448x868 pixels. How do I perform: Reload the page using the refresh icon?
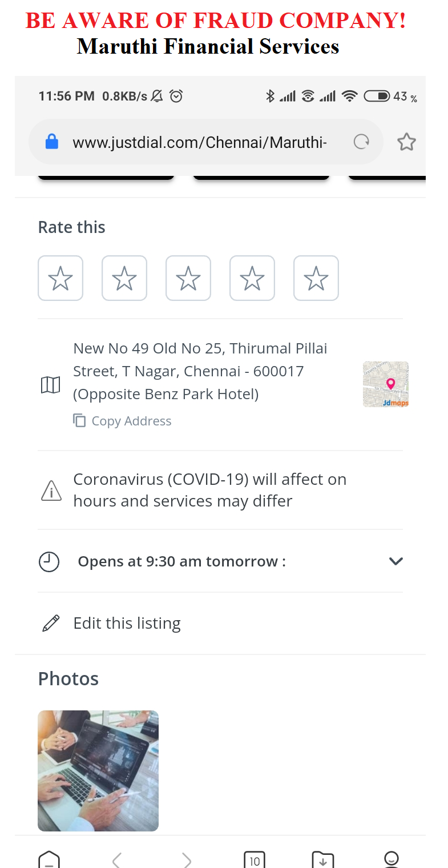tap(361, 142)
